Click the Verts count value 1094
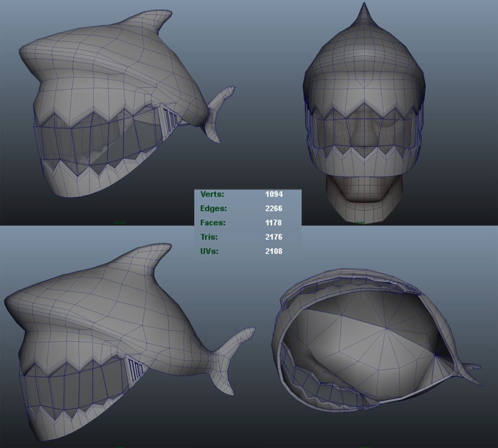Screen dimensions: 498x448 click(274, 194)
